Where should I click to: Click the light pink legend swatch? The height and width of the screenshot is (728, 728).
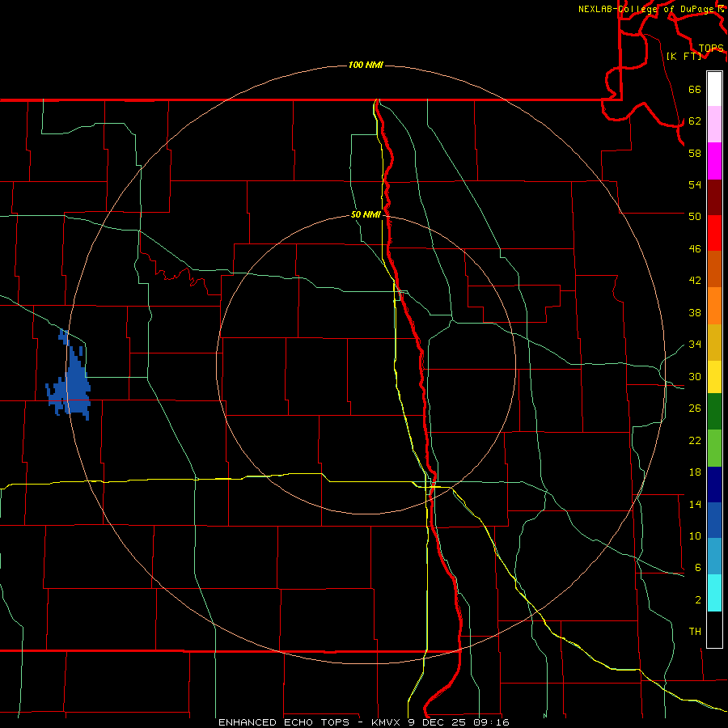pos(714,125)
